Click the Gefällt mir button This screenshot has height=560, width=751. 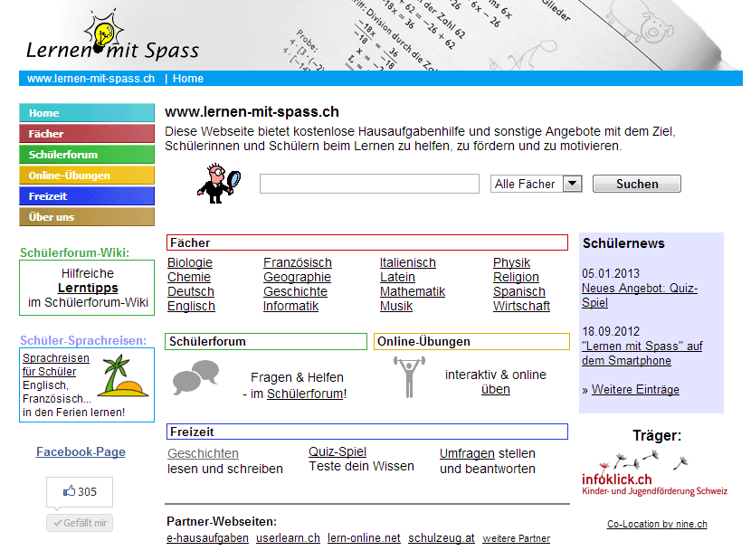click(80, 523)
